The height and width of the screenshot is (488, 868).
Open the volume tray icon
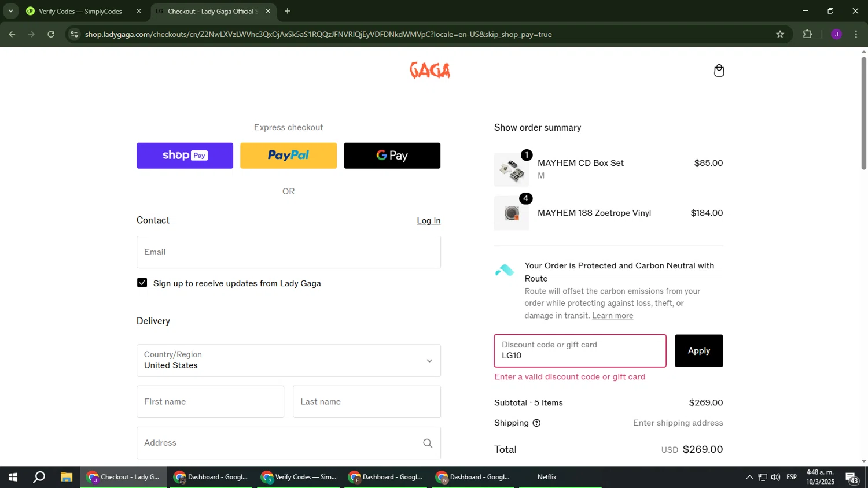point(775,477)
